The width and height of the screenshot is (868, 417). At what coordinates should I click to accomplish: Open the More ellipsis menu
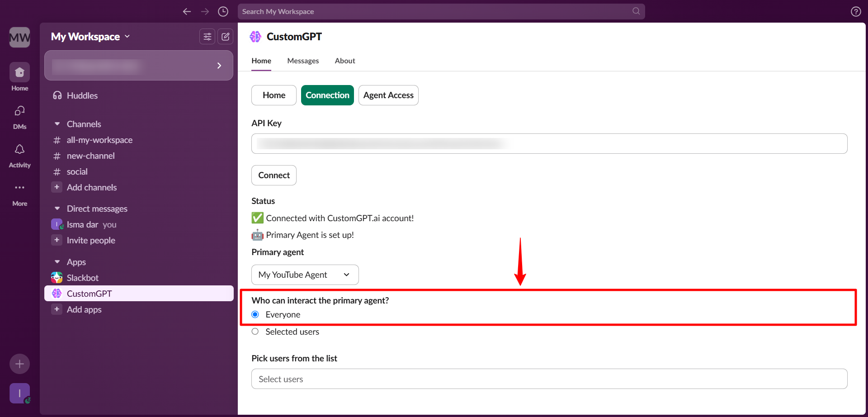[x=20, y=194]
